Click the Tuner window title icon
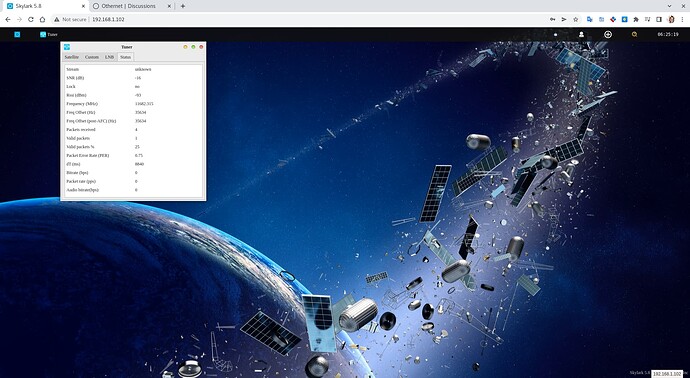 pyautogui.click(x=67, y=47)
